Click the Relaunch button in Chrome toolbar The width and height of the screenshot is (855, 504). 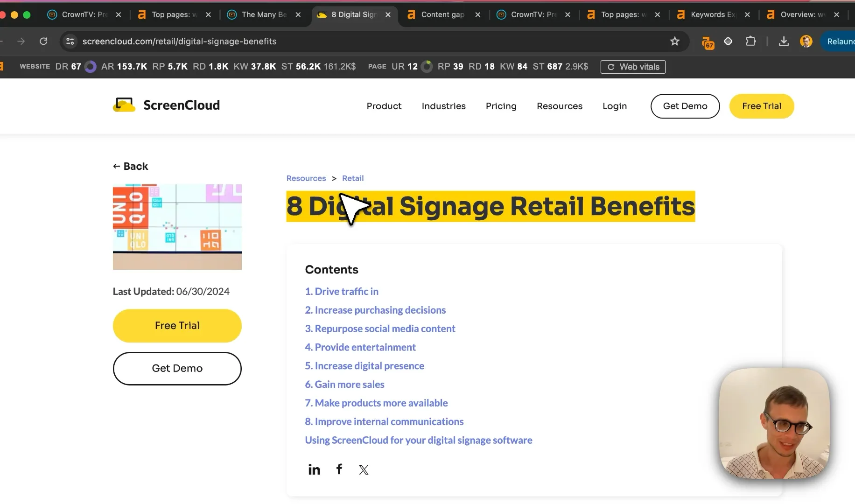pyautogui.click(x=838, y=42)
